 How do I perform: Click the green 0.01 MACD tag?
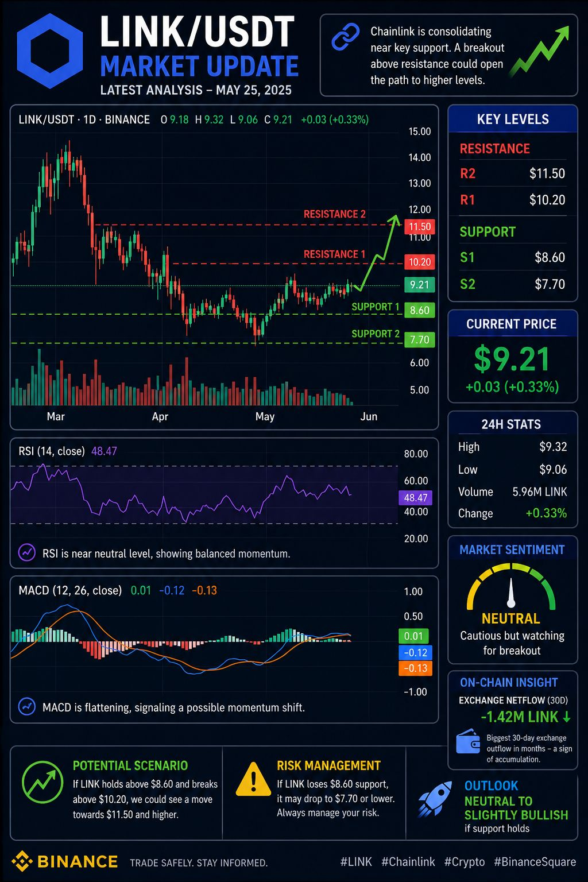pyautogui.click(x=415, y=636)
